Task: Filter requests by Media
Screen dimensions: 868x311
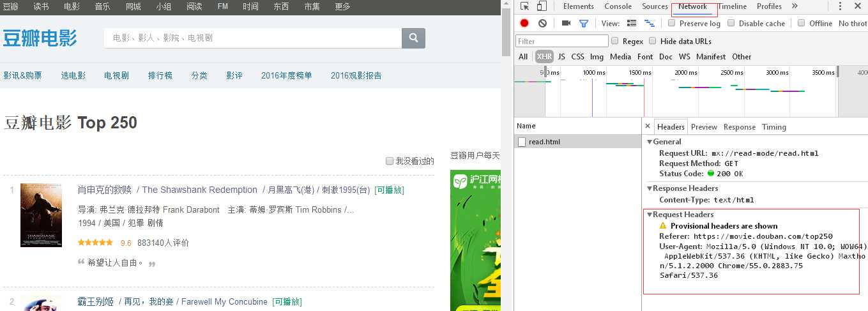Action: coord(620,57)
